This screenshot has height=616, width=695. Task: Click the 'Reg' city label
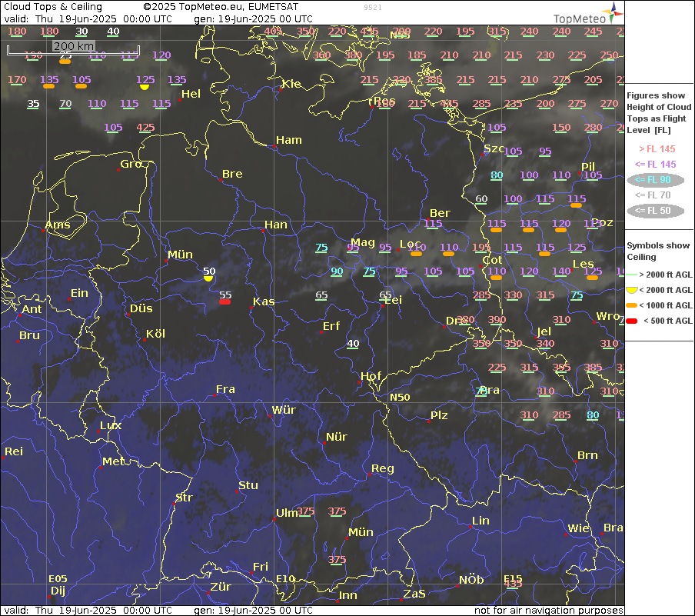[383, 469]
